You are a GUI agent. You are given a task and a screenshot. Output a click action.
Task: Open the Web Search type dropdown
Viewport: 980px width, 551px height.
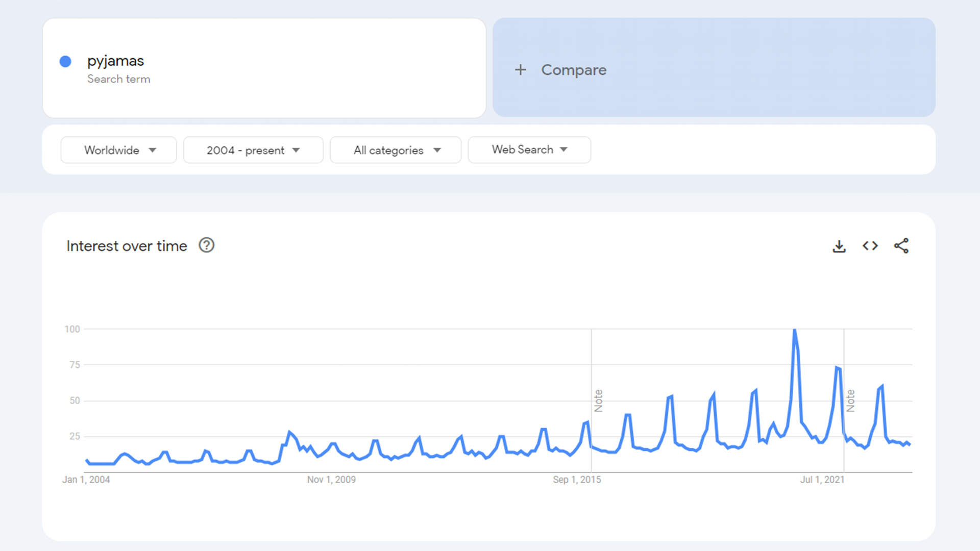tap(529, 149)
